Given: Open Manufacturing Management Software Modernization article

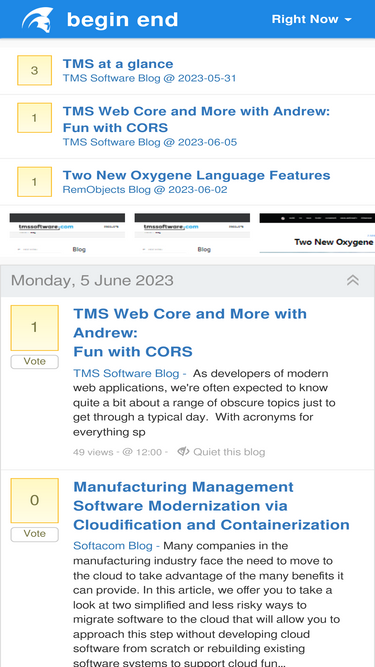Looking at the screenshot, I should click(211, 506).
